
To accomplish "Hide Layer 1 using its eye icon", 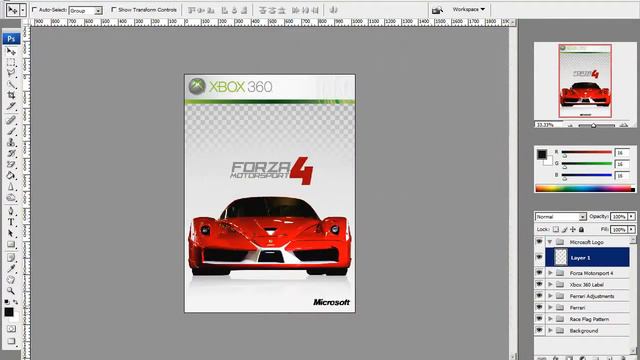I will [x=539, y=257].
